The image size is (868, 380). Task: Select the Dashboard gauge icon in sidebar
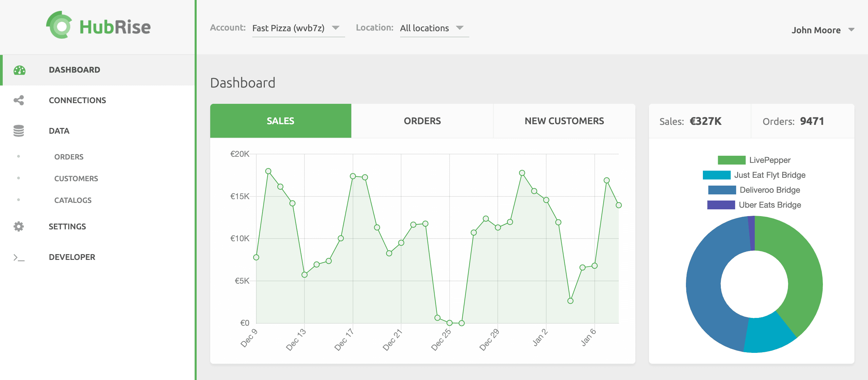(19, 70)
